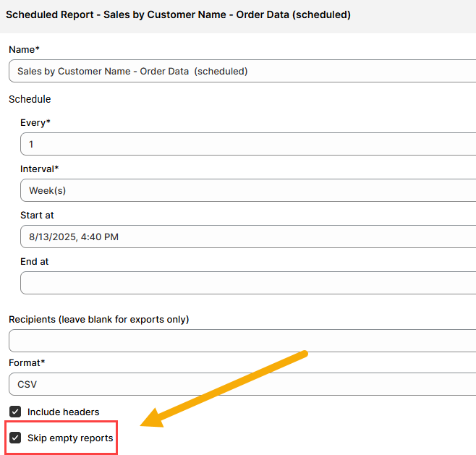Screen dimensions: 476x455
Task: Select the empty End at field
Action: tap(247, 283)
